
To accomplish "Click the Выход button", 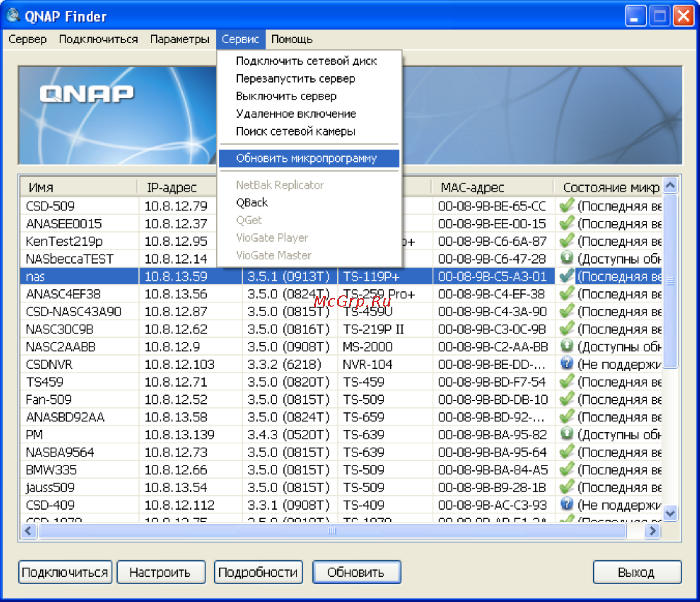I will [x=637, y=572].
